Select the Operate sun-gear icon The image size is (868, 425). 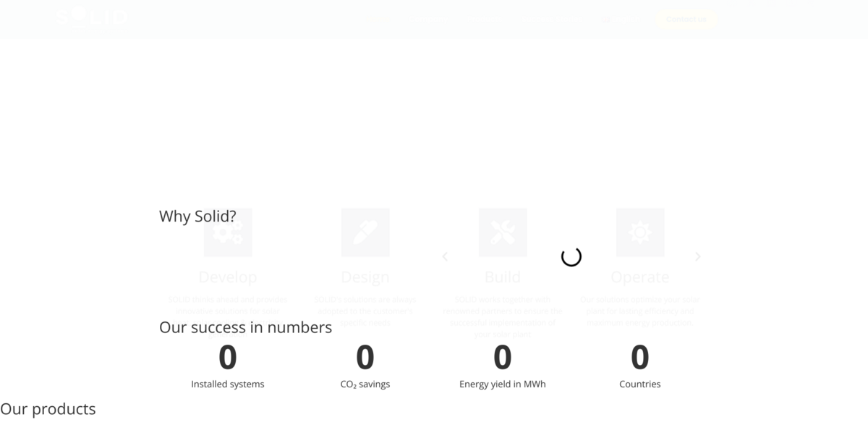tap(640, 232)
